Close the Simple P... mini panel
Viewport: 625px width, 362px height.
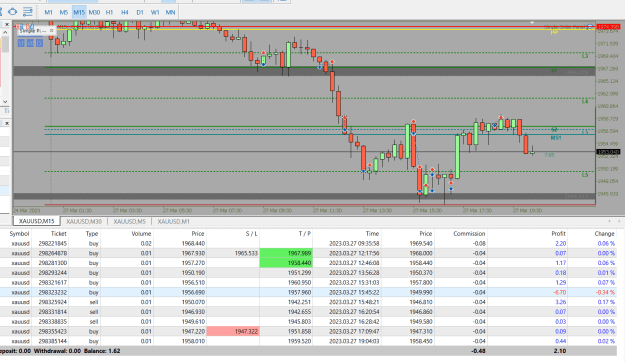coord(51,30)
